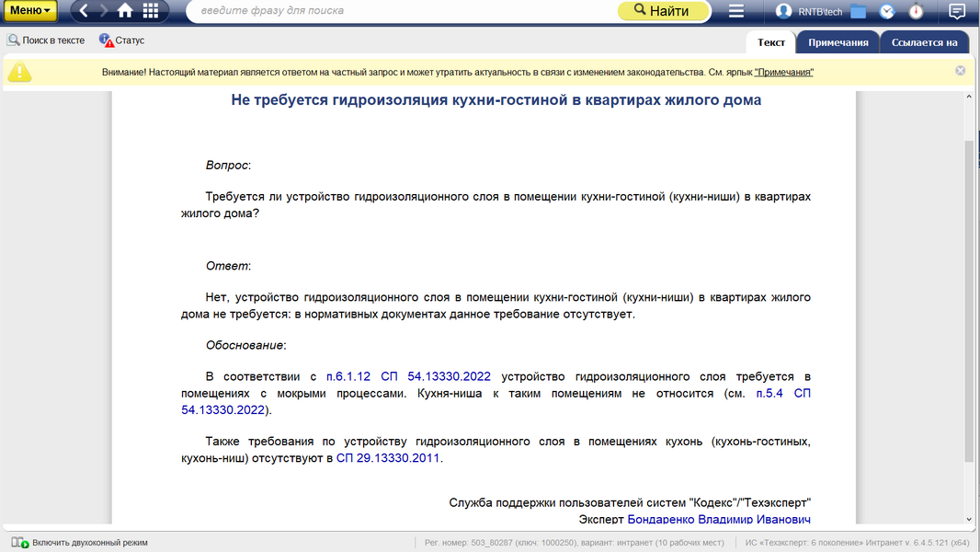The height and width of the screenshot is (552, 980).
Task: Click the vertical scrollbar down arrow
Action: click(x=971, y=520)
